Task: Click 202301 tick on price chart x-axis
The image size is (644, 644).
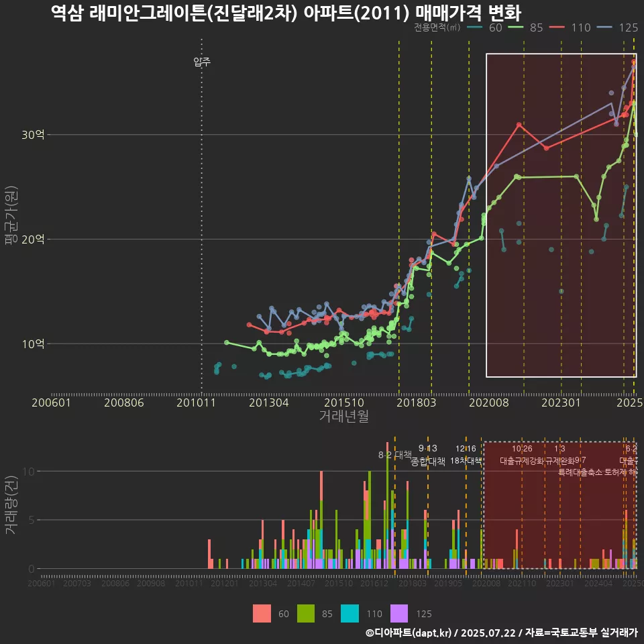Action: click(x=561, y=402)
